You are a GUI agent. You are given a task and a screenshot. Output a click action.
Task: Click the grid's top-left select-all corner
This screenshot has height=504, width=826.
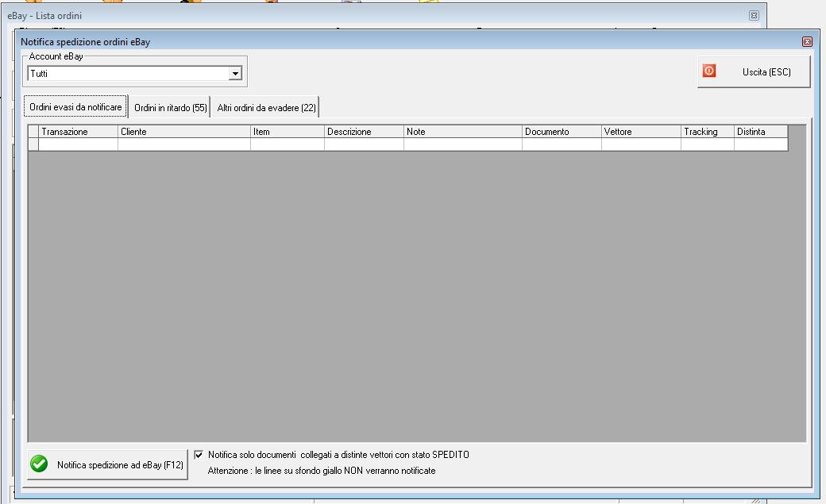pyautogui.click(x=33, y=132)
